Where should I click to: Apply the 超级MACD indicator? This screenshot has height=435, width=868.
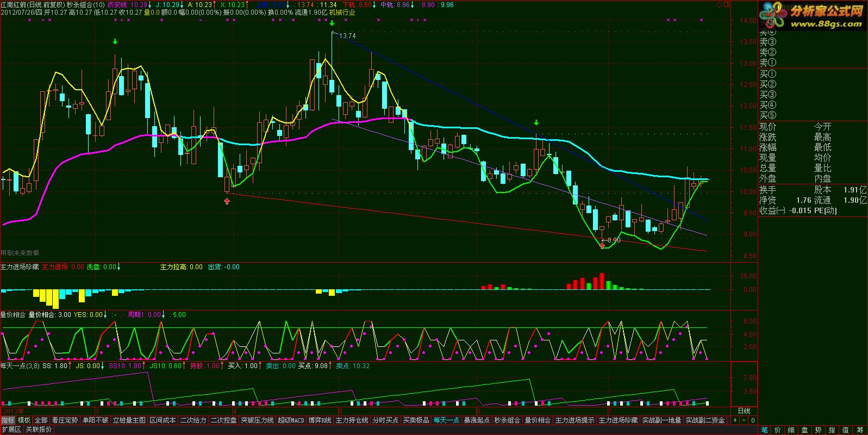[291, 420]
